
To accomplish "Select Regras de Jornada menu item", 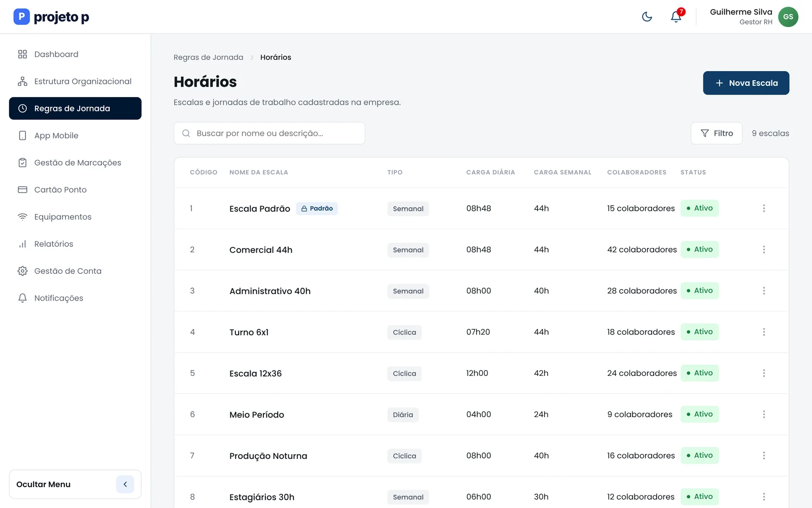I will [x=75, y=108].
